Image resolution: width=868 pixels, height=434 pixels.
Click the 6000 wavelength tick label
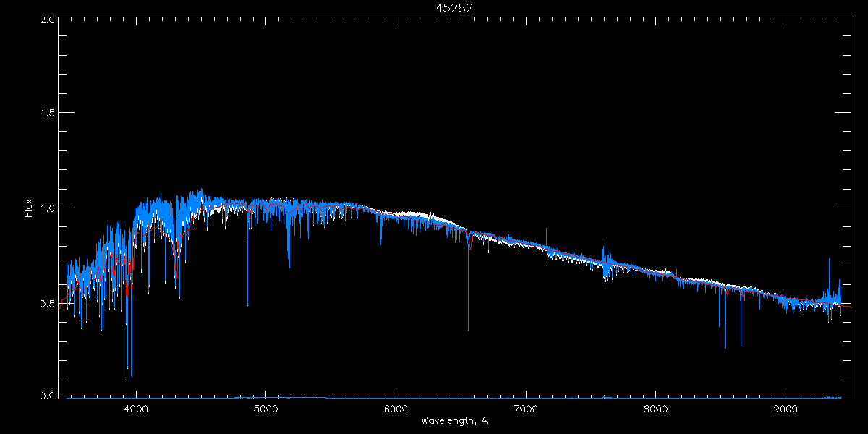coord(396,409)
